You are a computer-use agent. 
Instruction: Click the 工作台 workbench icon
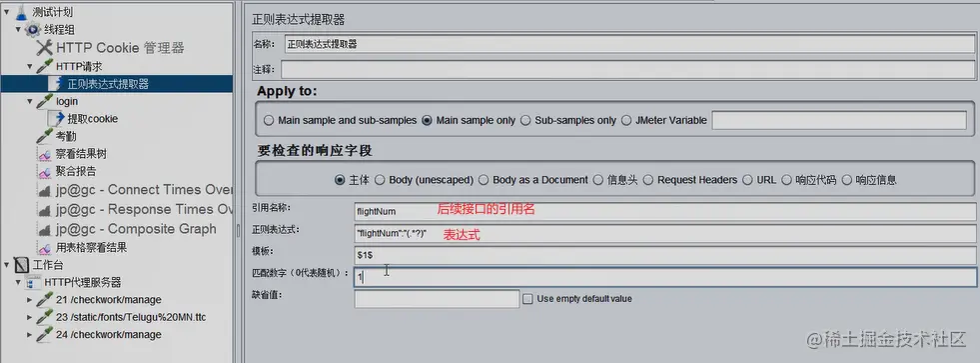tap(21, 265)
